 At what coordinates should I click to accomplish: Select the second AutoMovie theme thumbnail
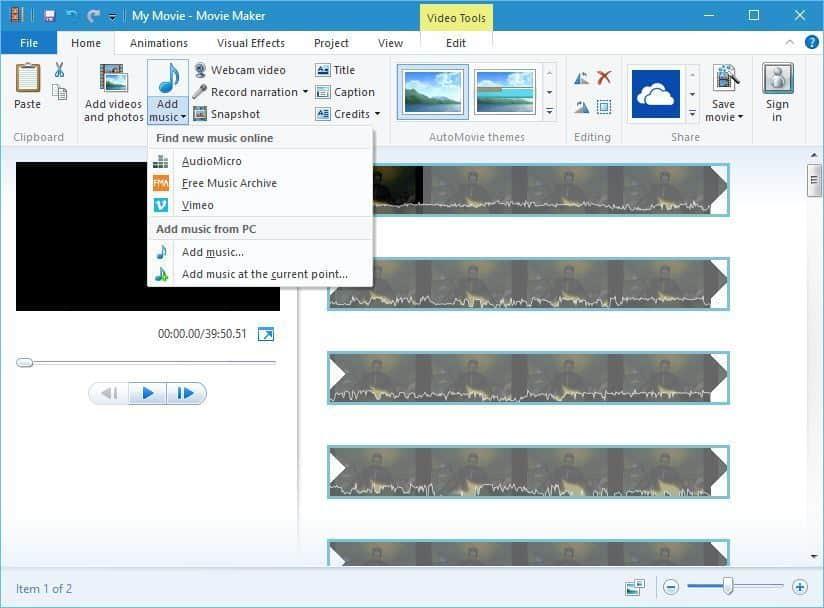[504, 92]
